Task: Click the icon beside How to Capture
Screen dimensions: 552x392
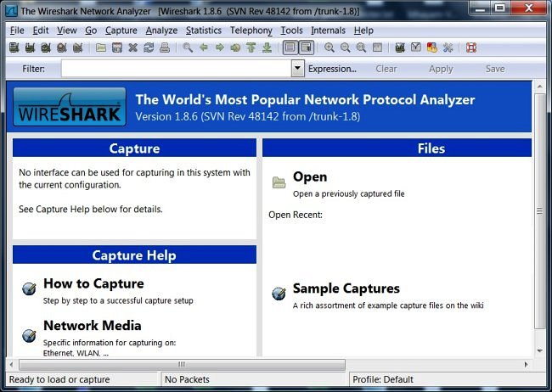Action: 29,288
